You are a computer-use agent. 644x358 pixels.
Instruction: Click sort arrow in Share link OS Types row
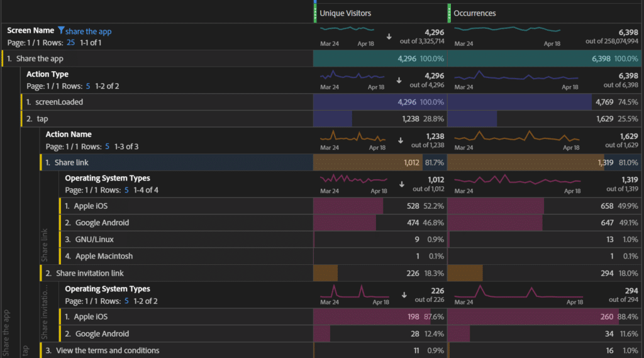click(x=402, y=184)
